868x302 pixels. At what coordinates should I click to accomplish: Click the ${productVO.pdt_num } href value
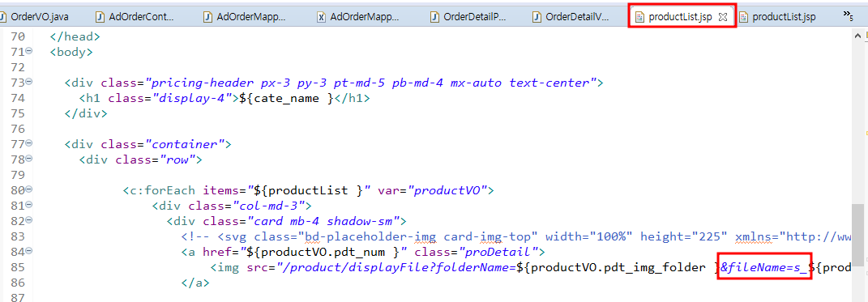point(327,253)
